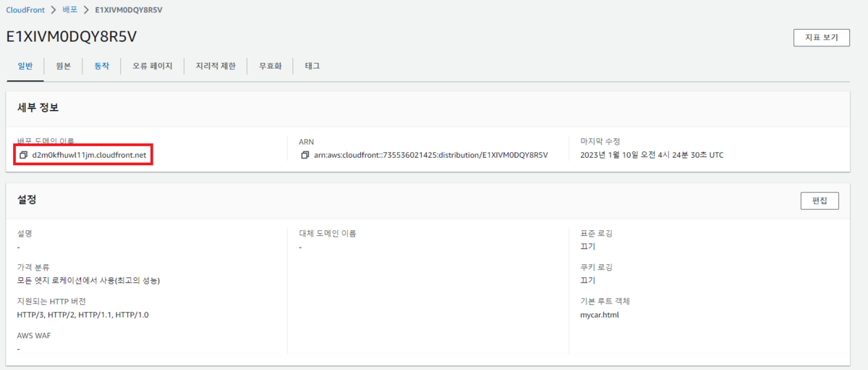Click the 지표 보기 button
Viewport: 868px width, 370px height.
click(x=821, y=38)
